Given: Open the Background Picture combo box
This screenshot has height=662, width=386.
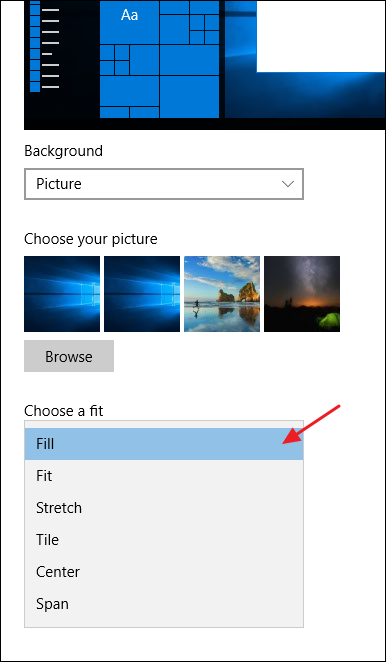Looking at the screenshot, I should coord(164,184).
